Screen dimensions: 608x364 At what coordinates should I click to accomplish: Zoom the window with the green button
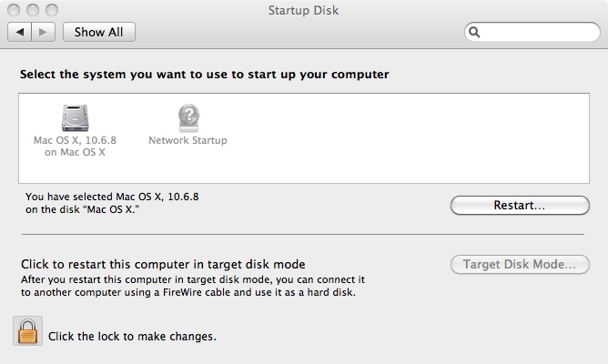coord(51,10)
